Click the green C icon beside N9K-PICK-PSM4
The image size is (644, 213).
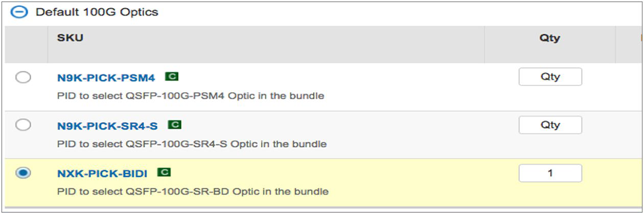(x=172, y=77)
